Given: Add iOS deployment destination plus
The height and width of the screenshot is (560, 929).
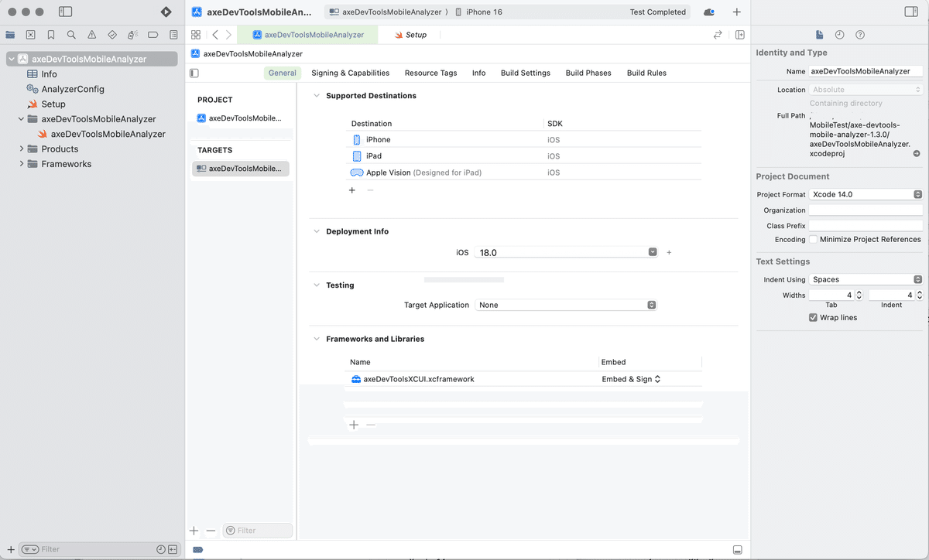Looking at the screenshot, I should pos(669,252).
